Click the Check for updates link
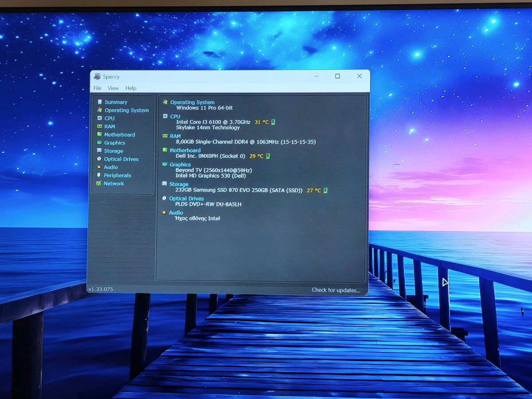Viewport: 532px width, 399px height. coord(336,290)
